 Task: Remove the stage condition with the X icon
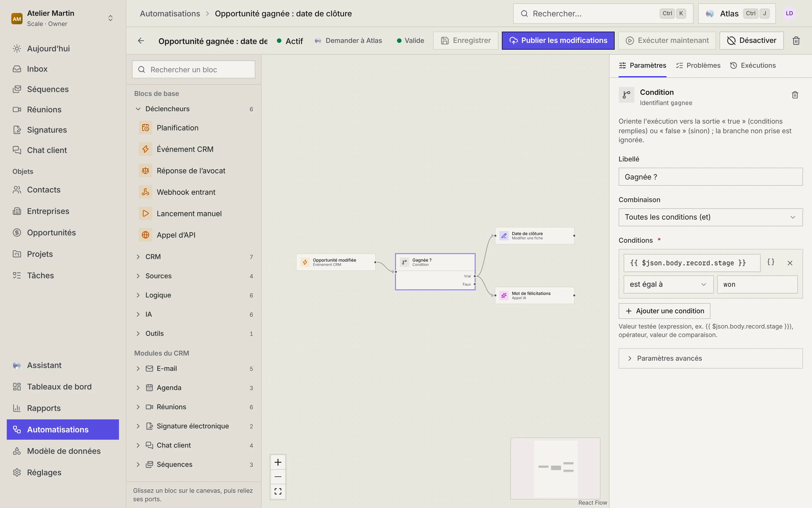pos(790,263)
